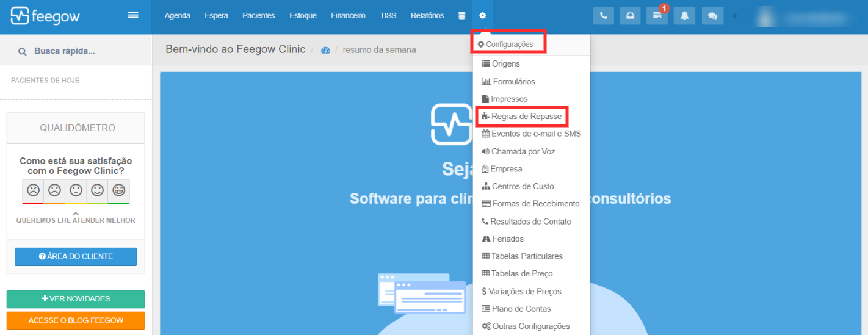Open the inbox tray icon
This screenshot has height=335, width=868.
click(631, 16)
